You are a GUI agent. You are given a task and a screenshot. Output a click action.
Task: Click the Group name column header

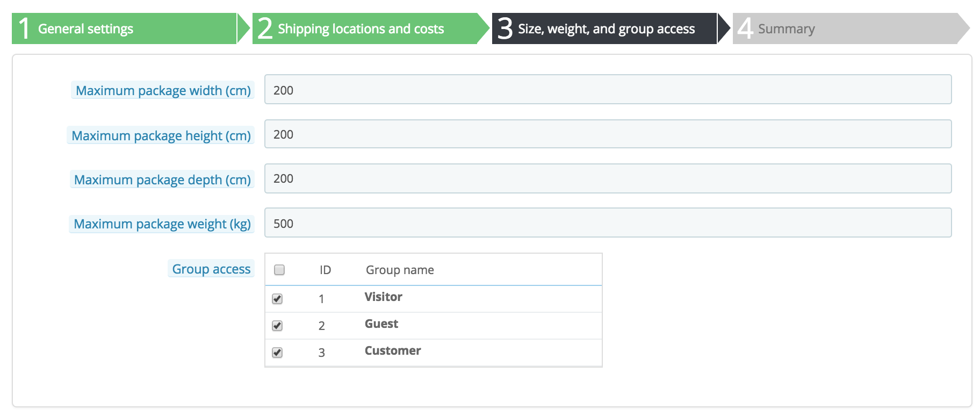click(x=400, y=270)
